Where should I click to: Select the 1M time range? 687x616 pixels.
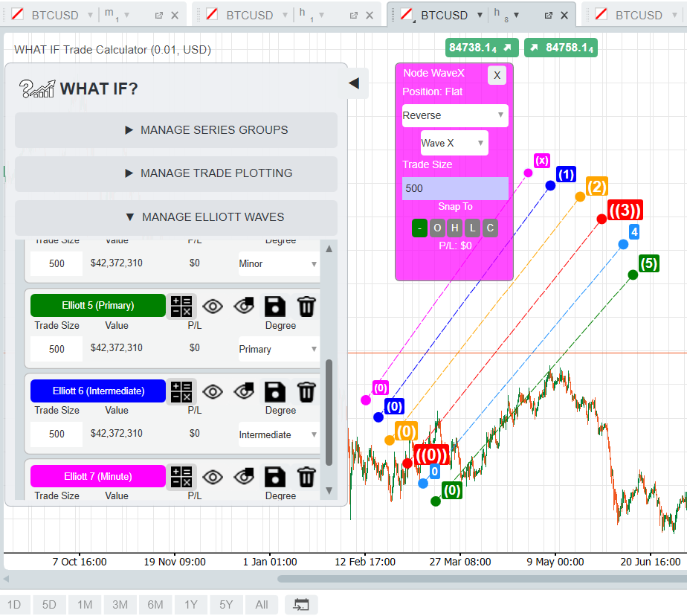[85, 605]
